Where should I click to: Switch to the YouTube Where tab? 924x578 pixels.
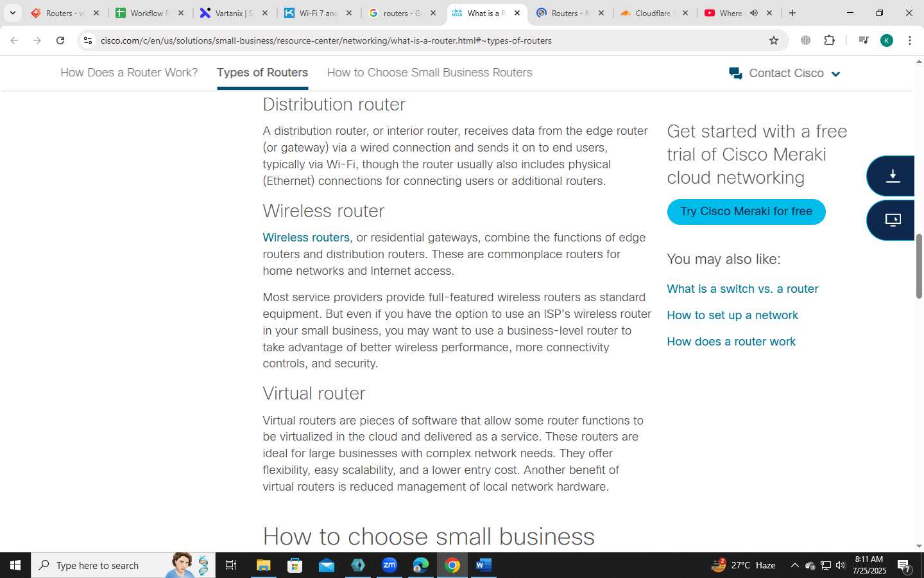pos(738,13)
